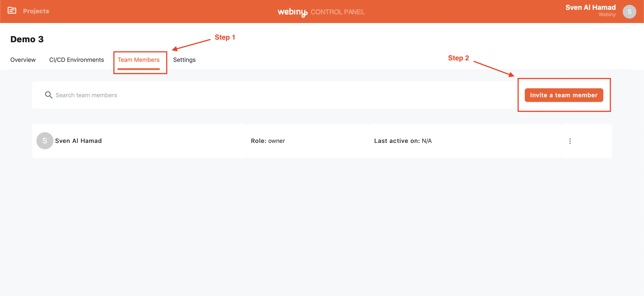Open the Projects link in header
Viewport: 644px width, 296px height.
tap(36, 11)
